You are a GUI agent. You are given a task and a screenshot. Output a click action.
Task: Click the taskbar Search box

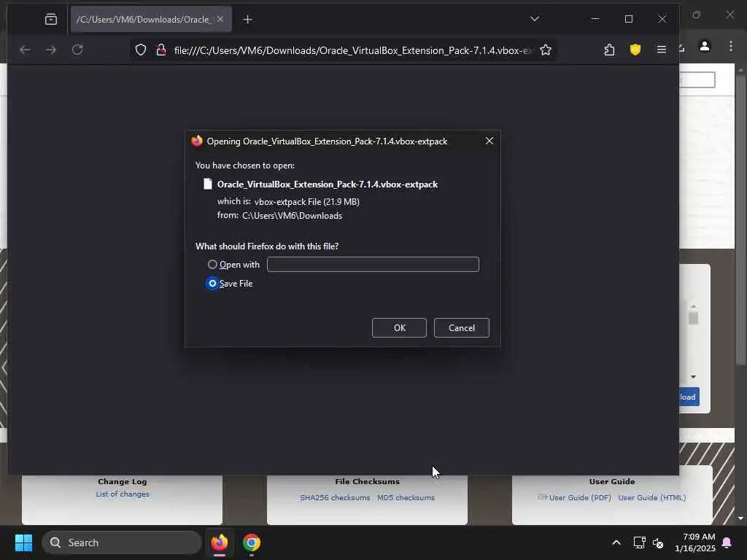coord(122,542)
